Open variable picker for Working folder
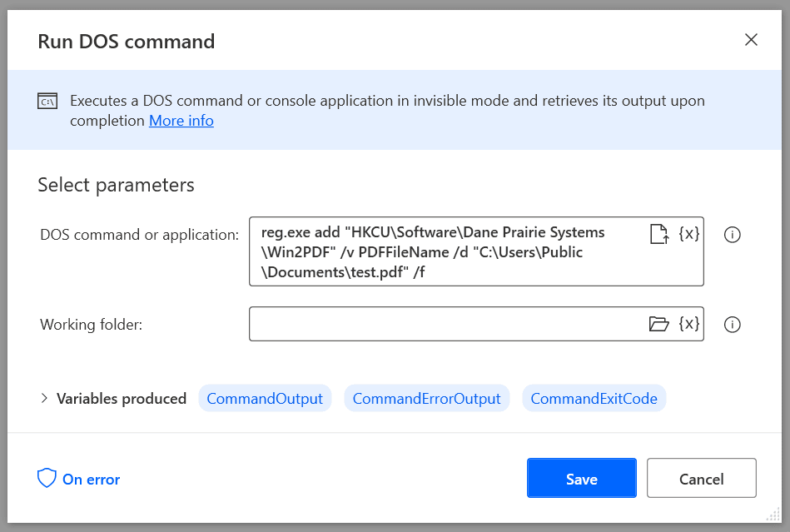 pyautogui.click(x=688, y=324)
